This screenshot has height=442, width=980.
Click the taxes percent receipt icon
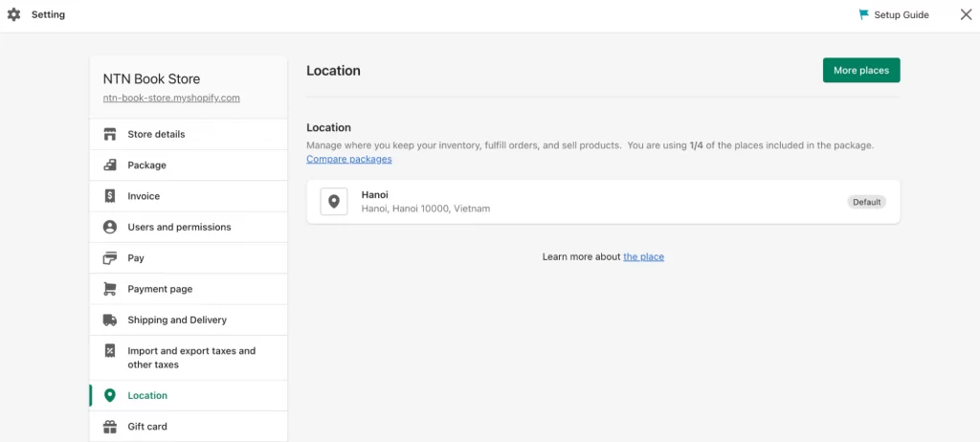click(110, 351)
